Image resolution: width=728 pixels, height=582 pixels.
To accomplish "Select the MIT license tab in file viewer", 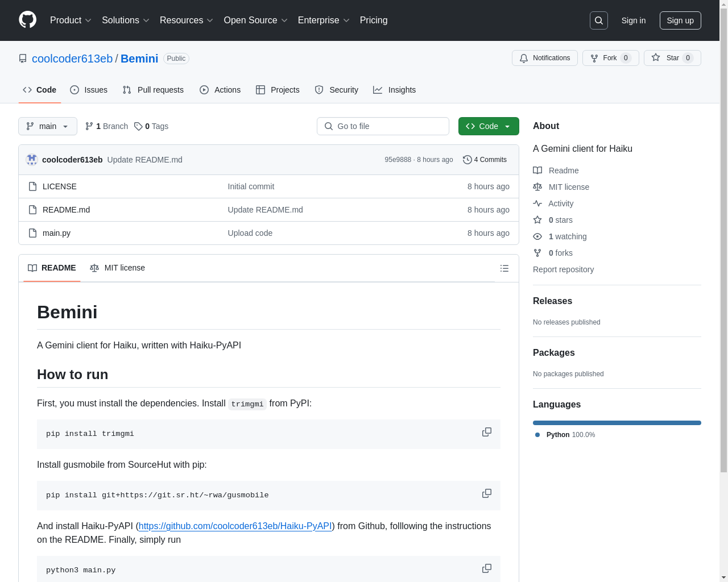I will 117,268.
